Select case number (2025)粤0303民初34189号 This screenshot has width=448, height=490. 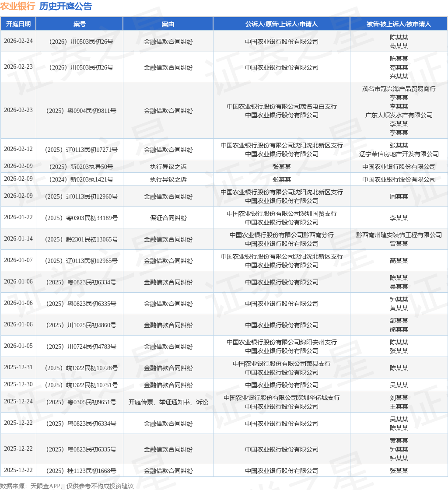(x=81, y=218)
